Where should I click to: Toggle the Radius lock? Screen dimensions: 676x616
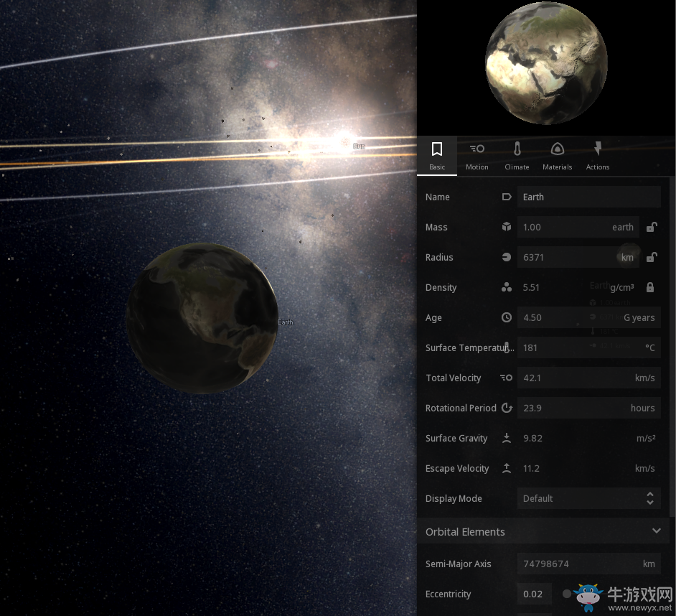tap(651, 257)
